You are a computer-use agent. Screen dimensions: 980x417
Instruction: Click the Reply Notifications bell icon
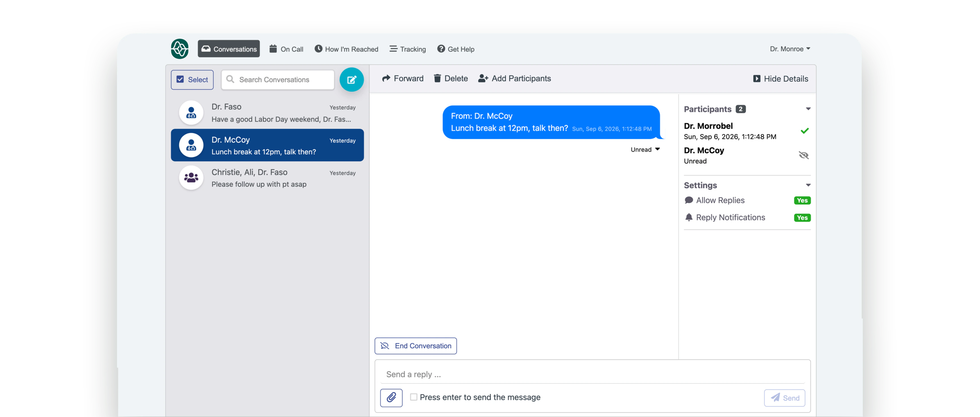click(x=689, y=217)
